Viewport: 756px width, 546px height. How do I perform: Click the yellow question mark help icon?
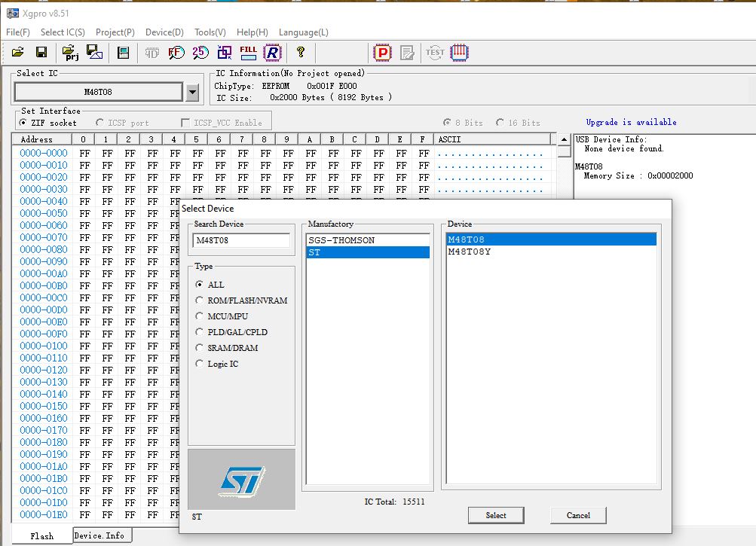[301, 52]
